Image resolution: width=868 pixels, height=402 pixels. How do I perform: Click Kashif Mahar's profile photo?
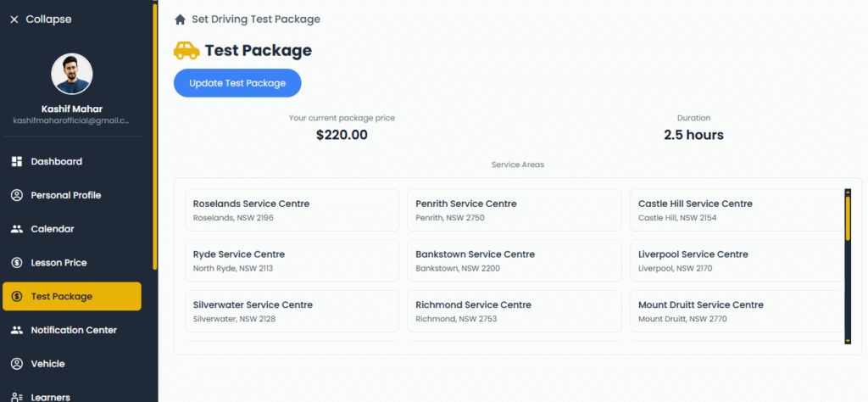(x=72, y=75)
